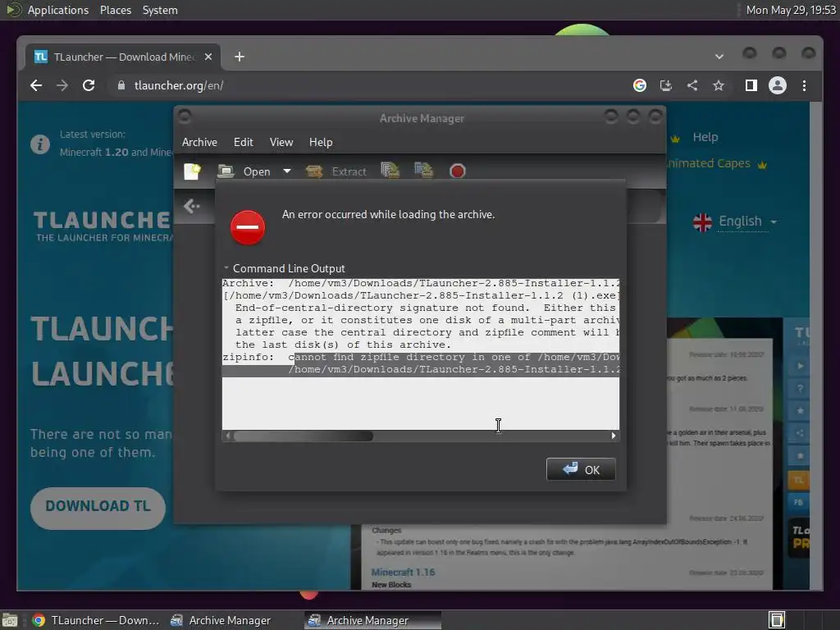840x630 pixels.
Task: Open the English language dropdown
Action: (735, 221)
